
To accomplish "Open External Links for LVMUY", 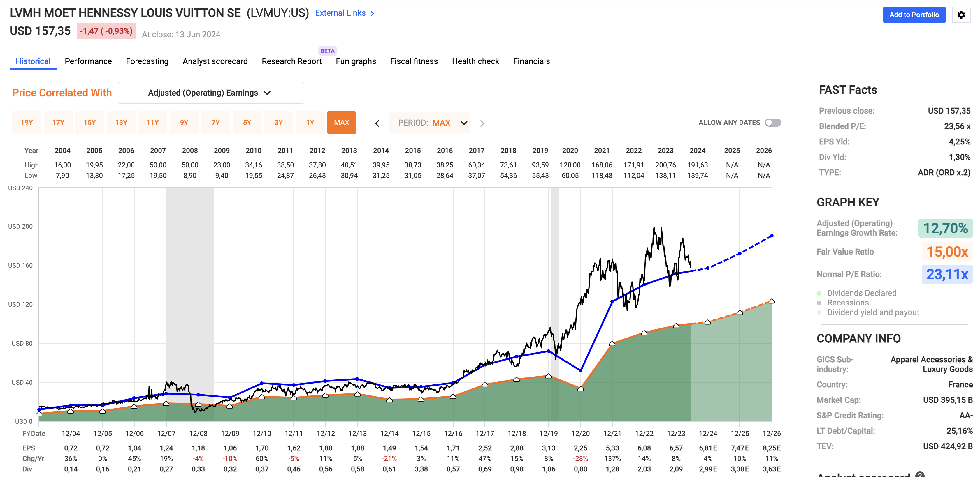I will [340, 13].
